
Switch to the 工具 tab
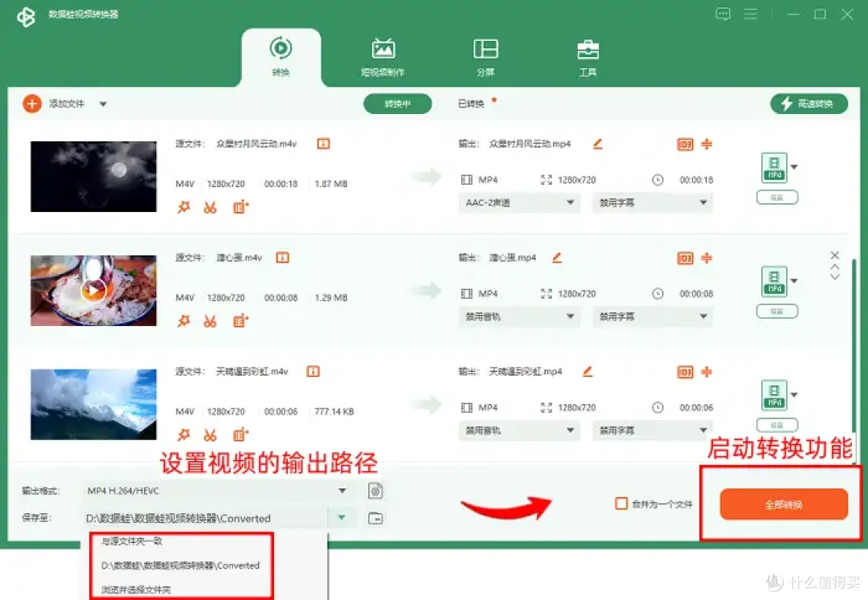click(588, 57)
